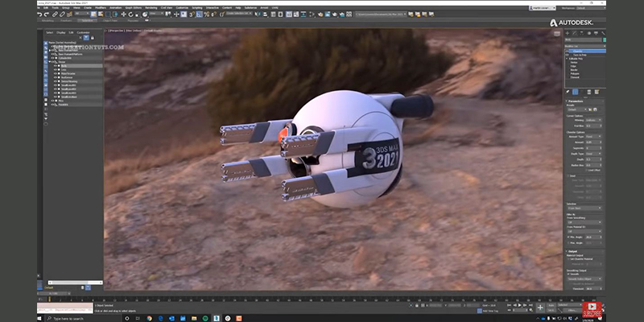Open the Depth Type dropdown
Screen dimensions: 644x322
(x=593, y=154)
